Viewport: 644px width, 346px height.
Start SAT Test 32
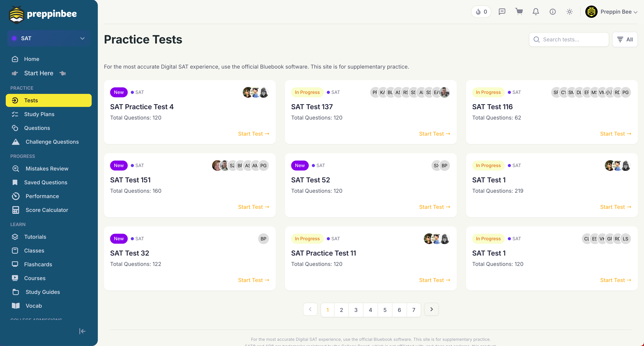(254, 280)
